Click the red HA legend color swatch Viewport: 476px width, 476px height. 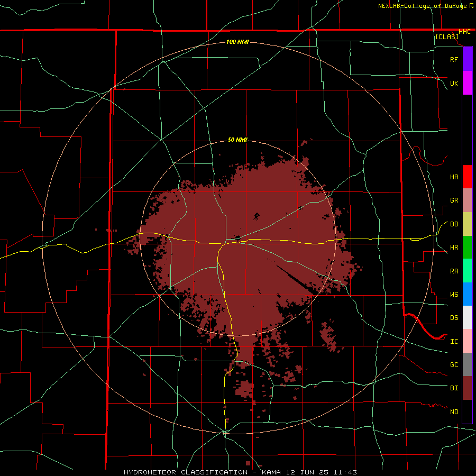(467, 177)
